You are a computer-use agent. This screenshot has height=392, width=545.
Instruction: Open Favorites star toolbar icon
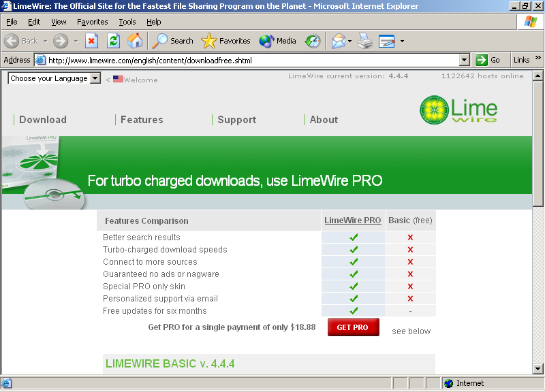208,41
